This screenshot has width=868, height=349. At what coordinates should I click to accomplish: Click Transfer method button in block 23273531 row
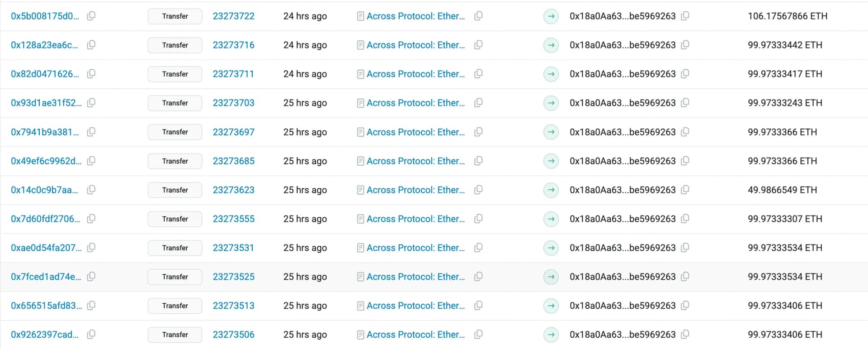pyautogui.click(x=175, y=248)
